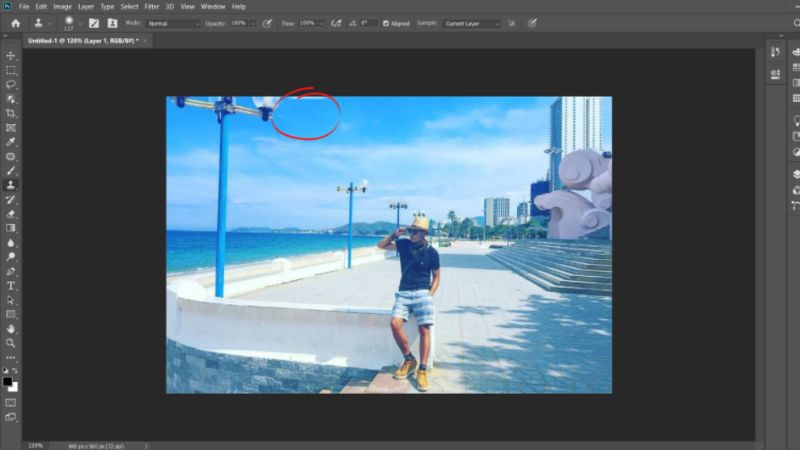Open the Help menu

tap(239, 7)
